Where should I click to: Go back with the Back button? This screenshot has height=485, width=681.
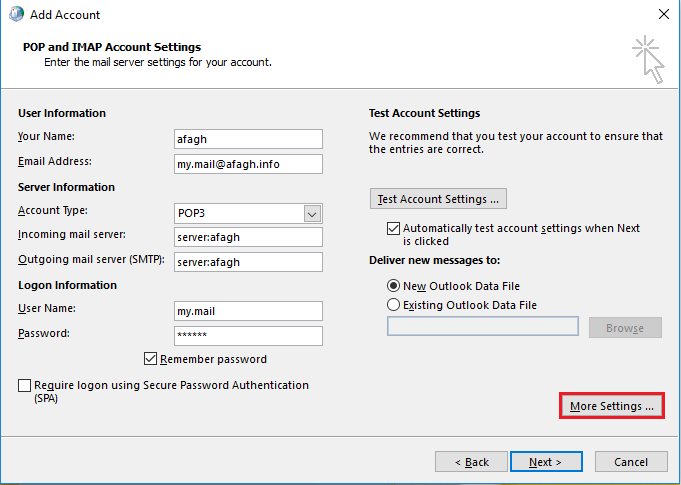[x=471, y=462]
